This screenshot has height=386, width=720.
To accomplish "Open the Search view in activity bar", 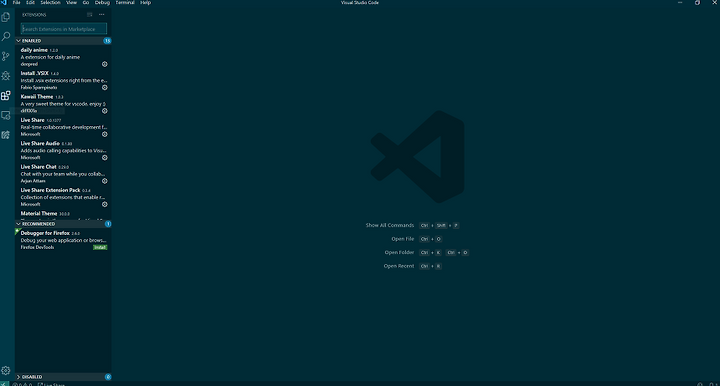I will (6, 36).
